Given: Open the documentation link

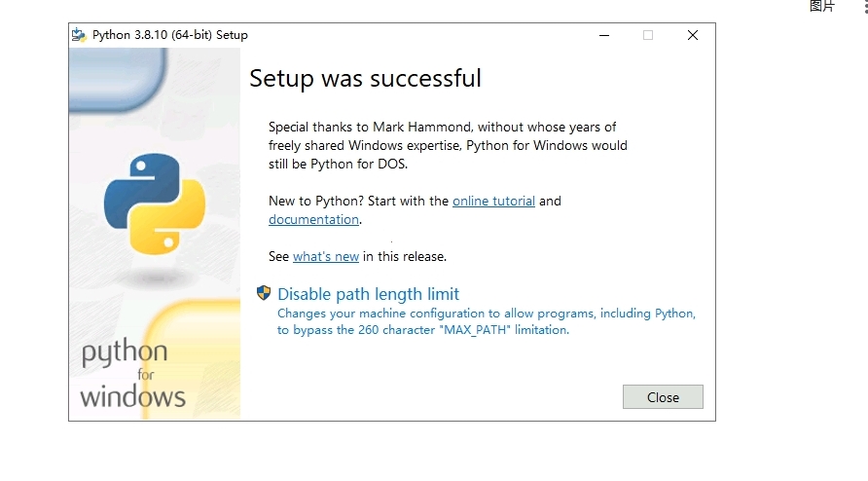Looking at the screenshot, I should [313, 220].
